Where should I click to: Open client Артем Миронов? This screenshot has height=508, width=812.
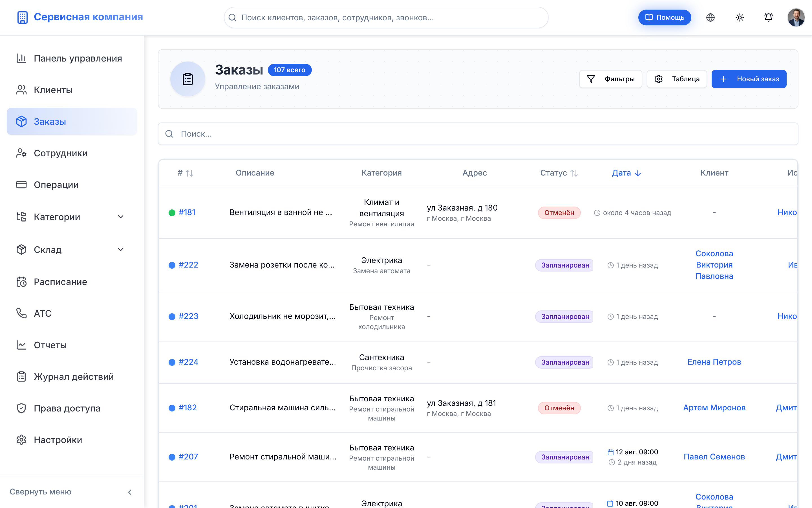[x=714, y=408]
